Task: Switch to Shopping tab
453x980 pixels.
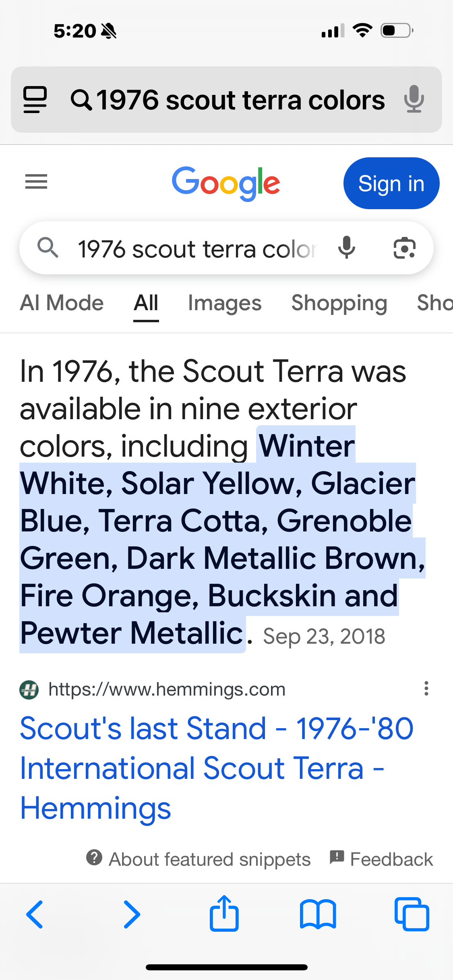Action: click(x=339, y=303)
